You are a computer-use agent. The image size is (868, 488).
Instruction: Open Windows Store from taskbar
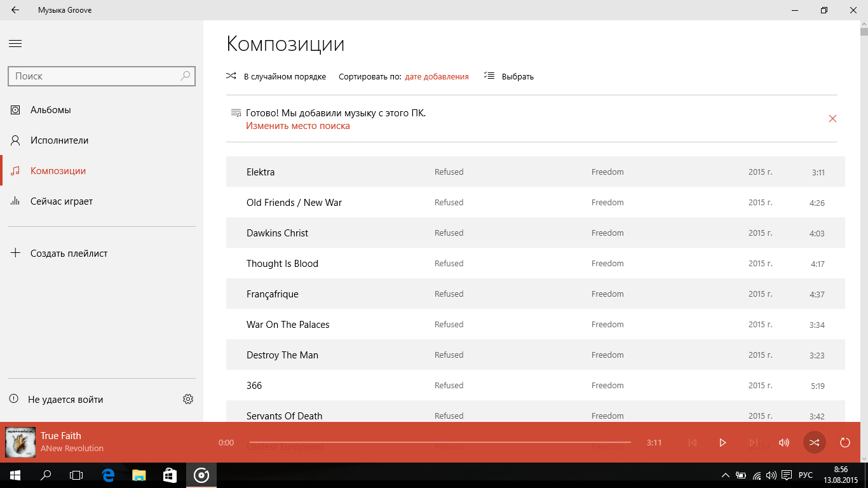170,475
